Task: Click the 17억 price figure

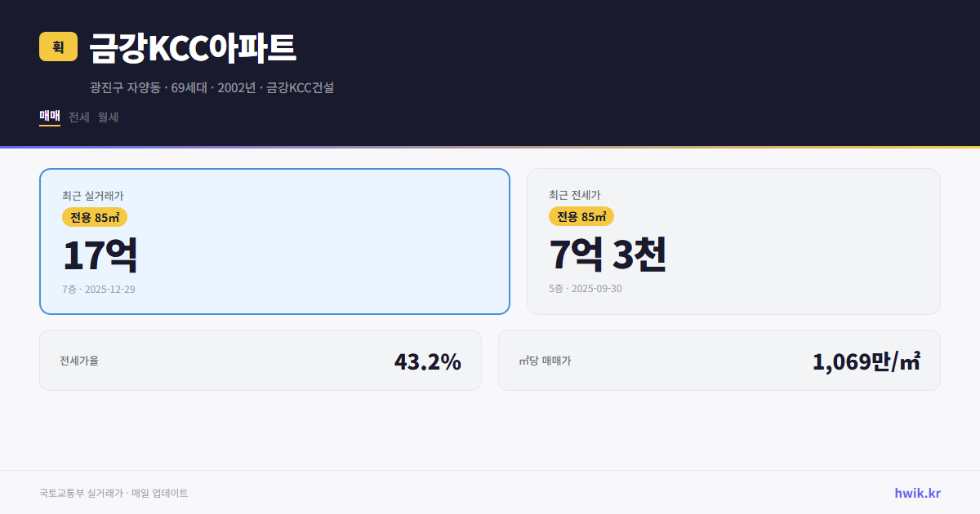Action: [100, 254]
